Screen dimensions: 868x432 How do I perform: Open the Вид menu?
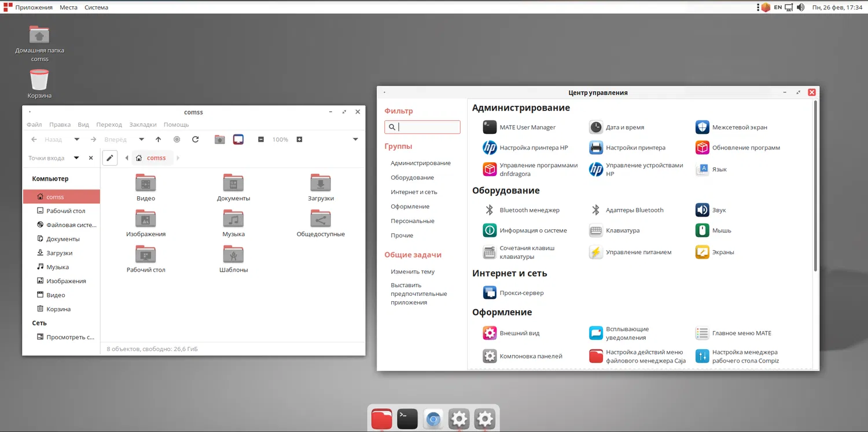click(83, 125)
